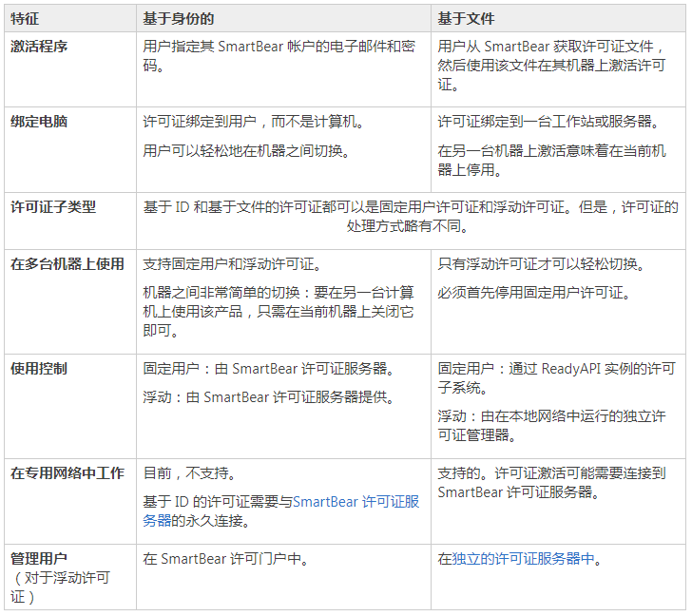This screenshot has width=692, height=616.
Task: Select the 绑定电脑 row label
Action: point(39,122)
